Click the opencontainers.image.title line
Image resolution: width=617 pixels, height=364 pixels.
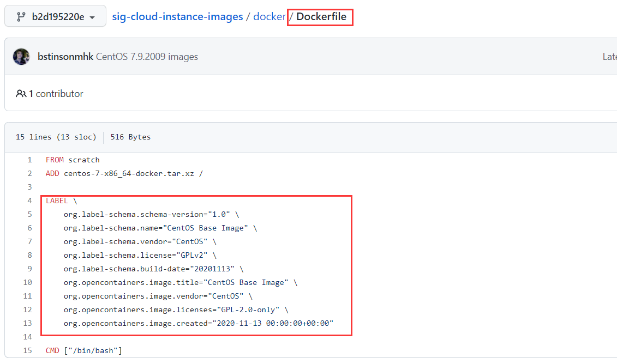tap(181, 283)
